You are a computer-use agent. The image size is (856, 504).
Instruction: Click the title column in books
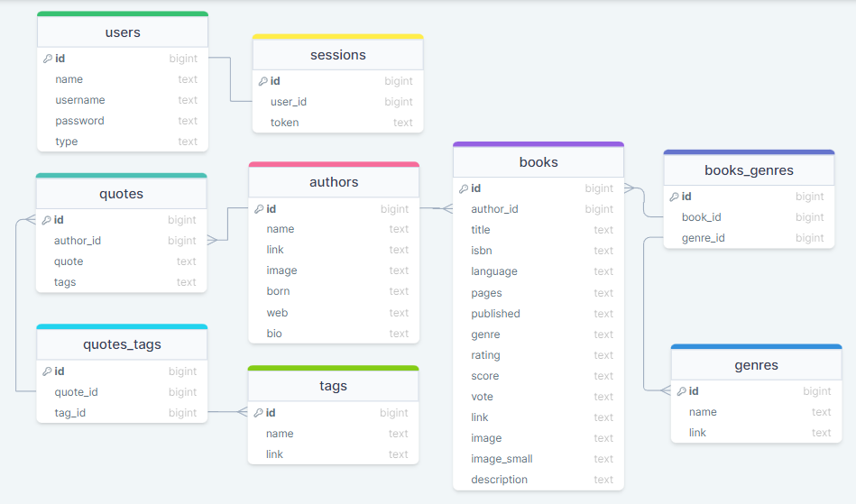538,230
